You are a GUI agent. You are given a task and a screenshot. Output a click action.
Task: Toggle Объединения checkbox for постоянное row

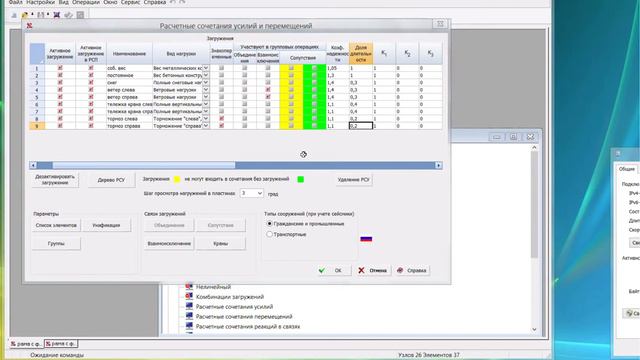click(244, 75)
